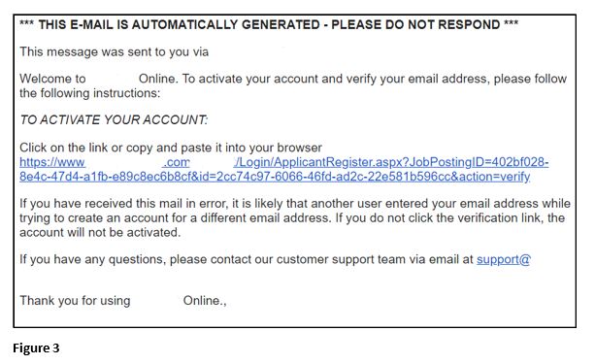595x364 pixels.
Task: Click 'account will not be activated.' text
Action: pos(100,232)
